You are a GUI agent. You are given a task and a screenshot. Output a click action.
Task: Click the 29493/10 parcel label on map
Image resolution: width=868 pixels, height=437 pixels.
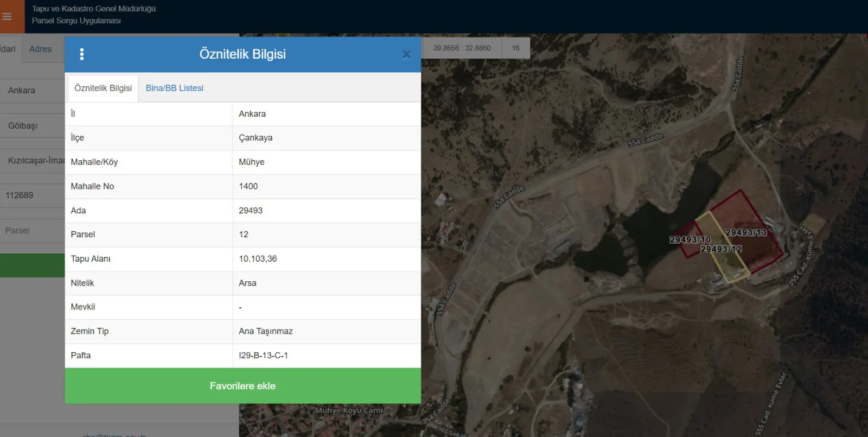[x=690, y=239]
